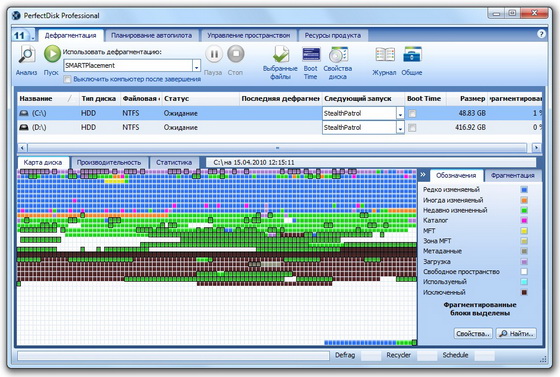Screen dimensions: 560x377
Task: Enable Выключить компьютер после завершения checkbox
Action: click(x=67, y=79)
